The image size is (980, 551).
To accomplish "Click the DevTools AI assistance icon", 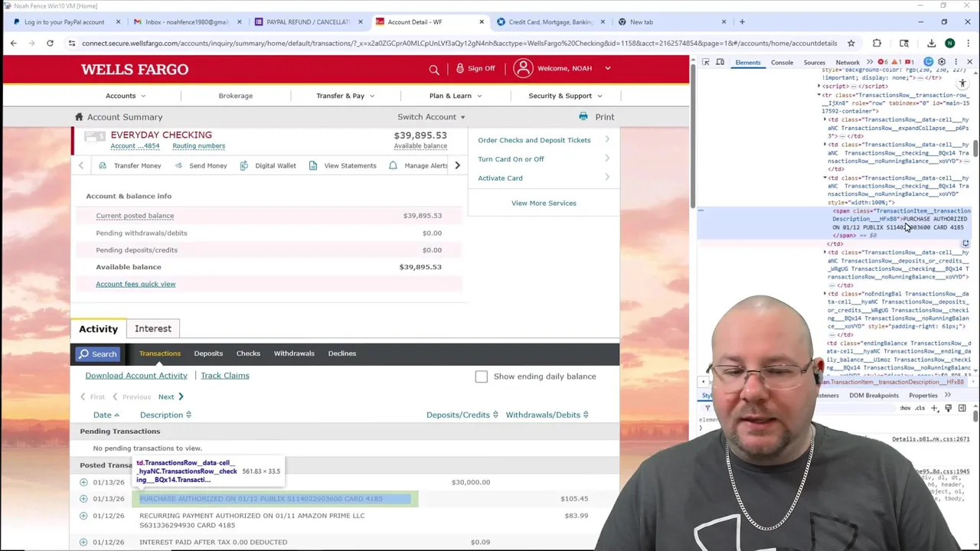I will coord(929,62).
